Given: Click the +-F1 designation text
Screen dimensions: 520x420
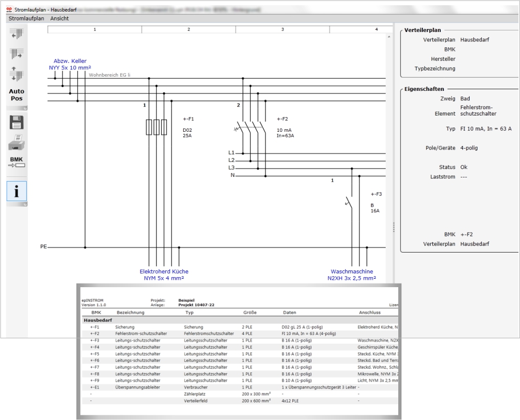Looking at the screenshot, I should [188, 119].
